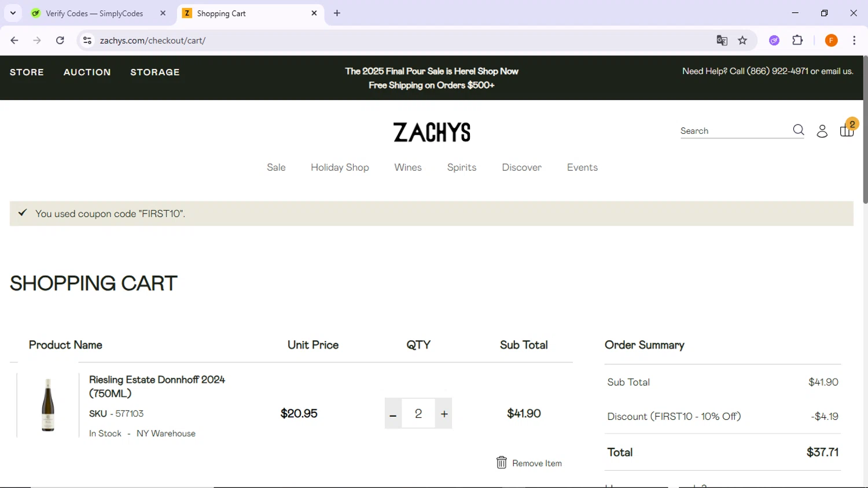Click the $20.95 unit price
Viewport: 868px width, 488px height.
coord(299,413)
